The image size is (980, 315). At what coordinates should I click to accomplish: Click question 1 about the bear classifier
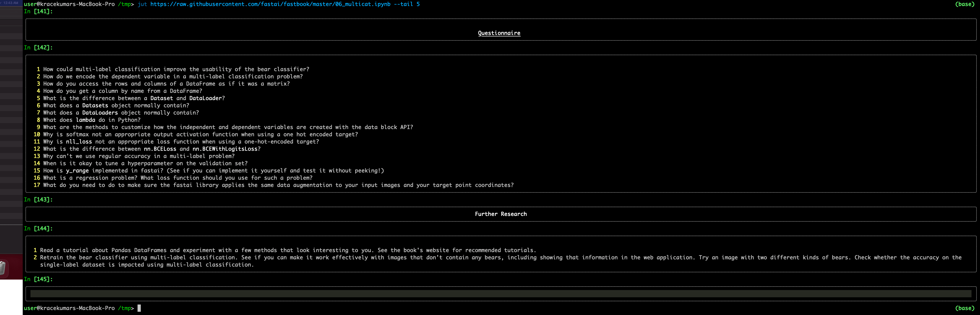[x=176, y=69]
